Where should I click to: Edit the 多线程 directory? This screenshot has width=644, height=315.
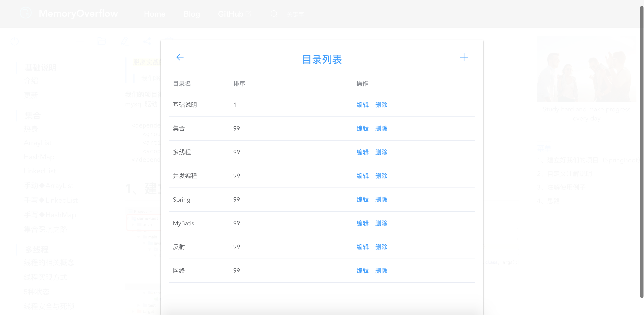[363, 152]
